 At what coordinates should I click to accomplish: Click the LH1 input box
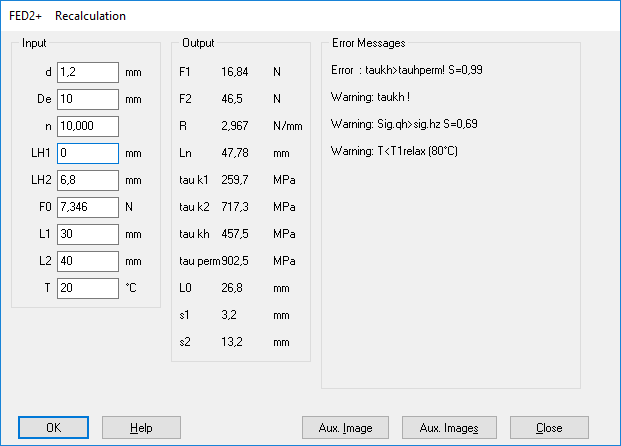pos(88,153)
